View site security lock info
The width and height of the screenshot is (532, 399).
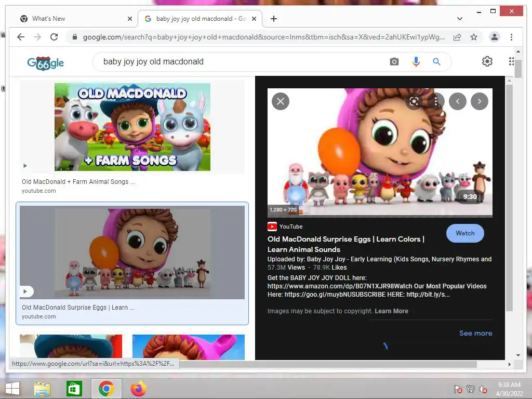click(x=75, y=37)
